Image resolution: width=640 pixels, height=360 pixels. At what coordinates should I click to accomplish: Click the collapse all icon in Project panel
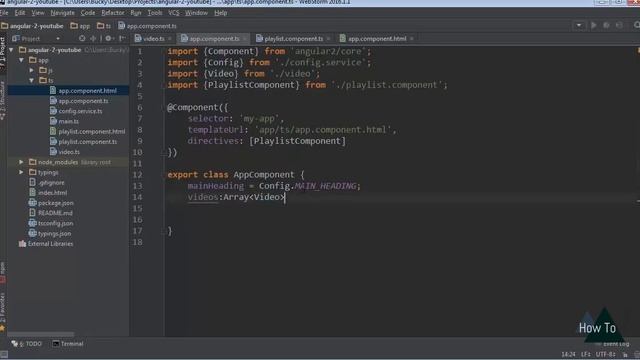pos(93,38)
